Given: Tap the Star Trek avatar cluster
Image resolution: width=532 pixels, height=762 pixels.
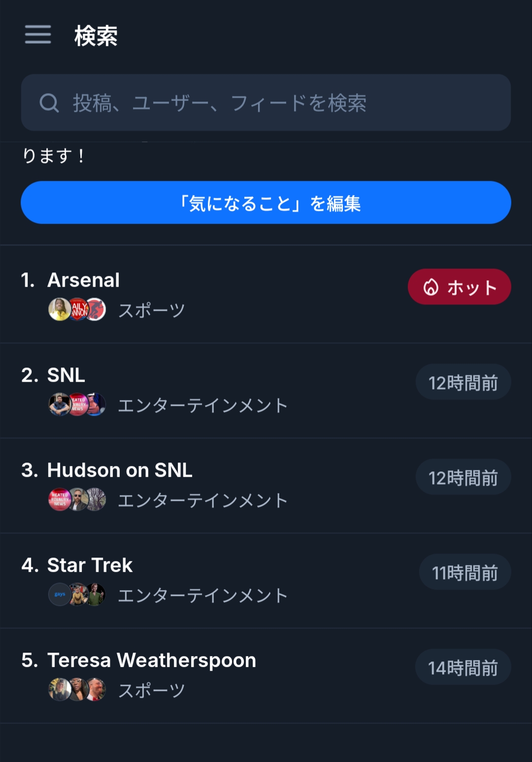Looking at the screenshot, I should [77, 595].
